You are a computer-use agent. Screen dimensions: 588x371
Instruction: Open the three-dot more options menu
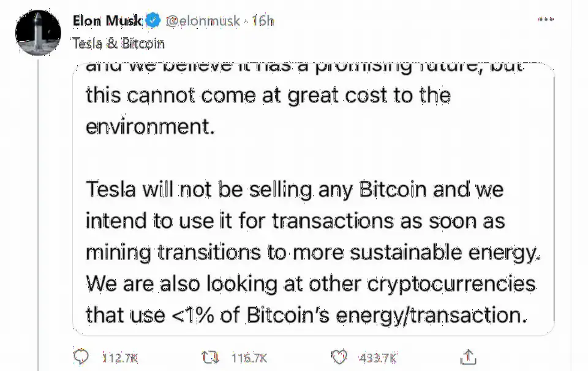546,19
